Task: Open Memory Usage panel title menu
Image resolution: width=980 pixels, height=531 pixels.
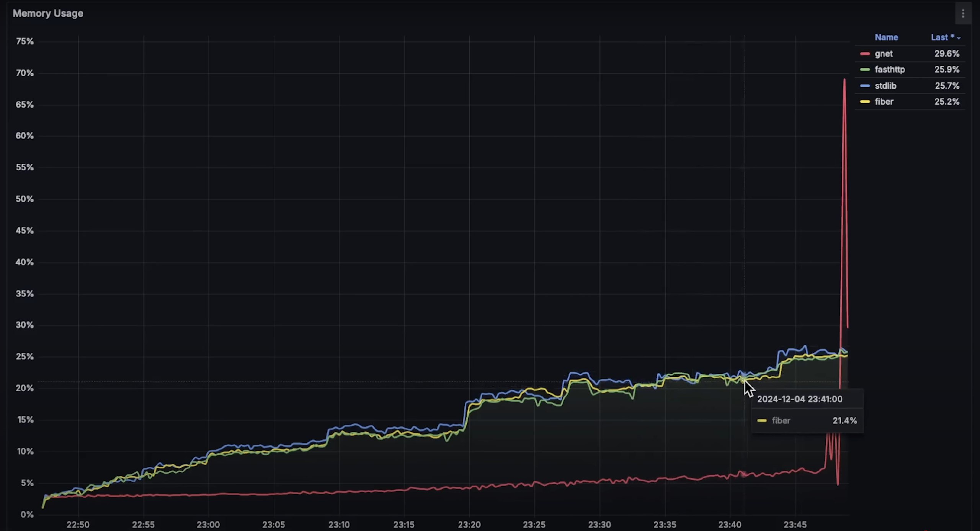Action: click(48, 14)
